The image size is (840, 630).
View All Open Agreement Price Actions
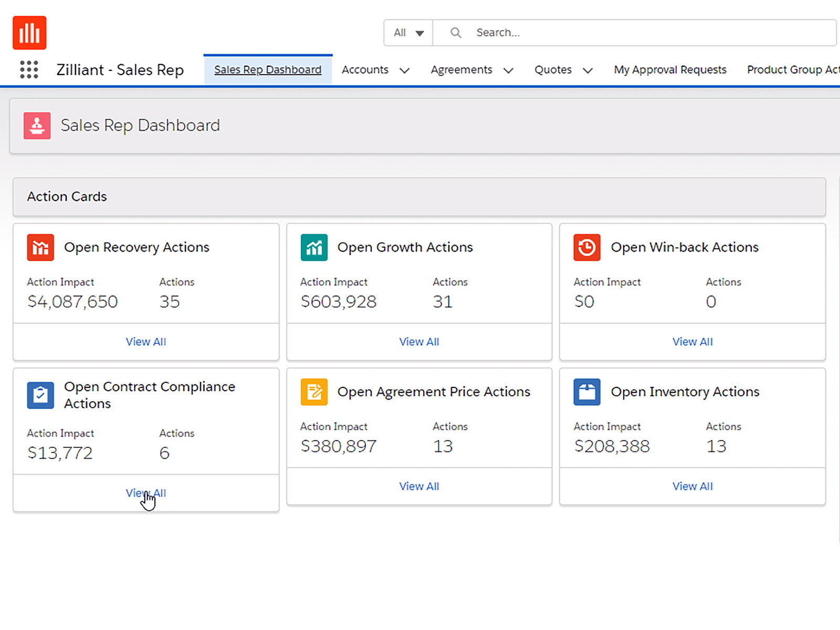[x=419, y=486]
